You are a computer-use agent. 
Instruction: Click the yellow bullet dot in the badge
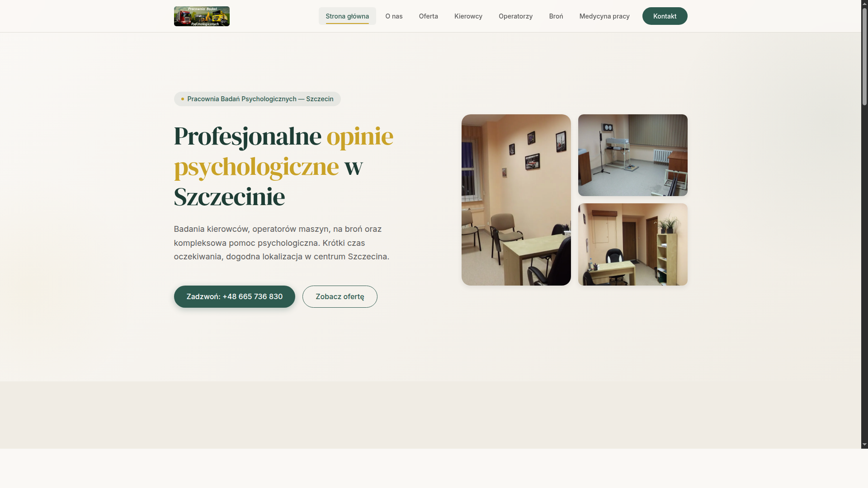point(183,99)
